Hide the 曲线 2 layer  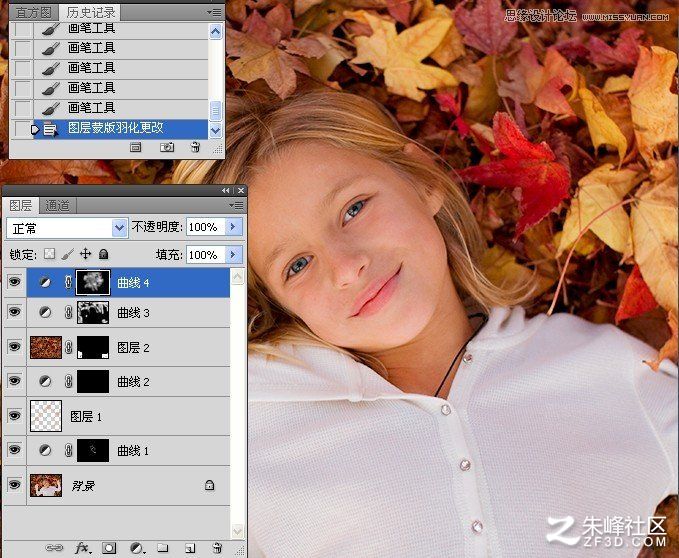15,381
